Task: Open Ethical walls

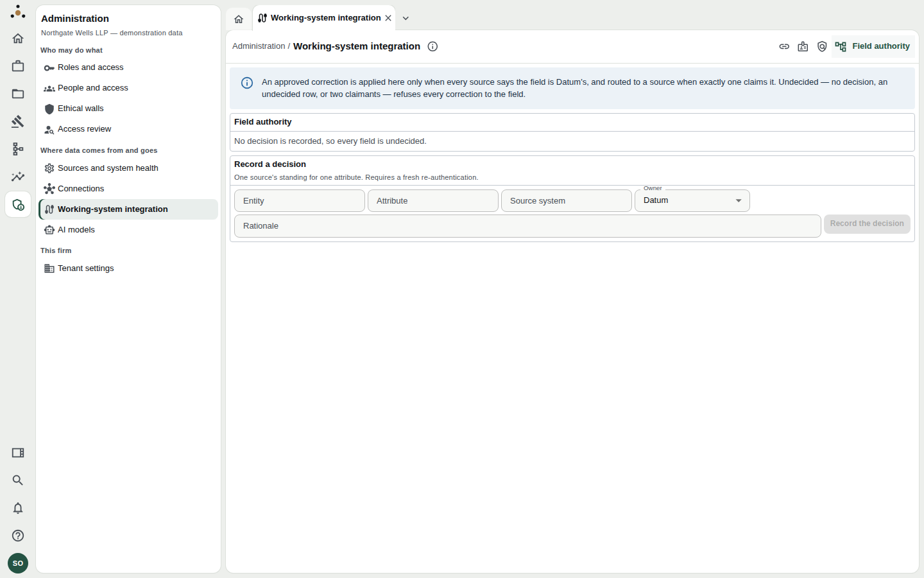Action: click(x=128, y=109)
